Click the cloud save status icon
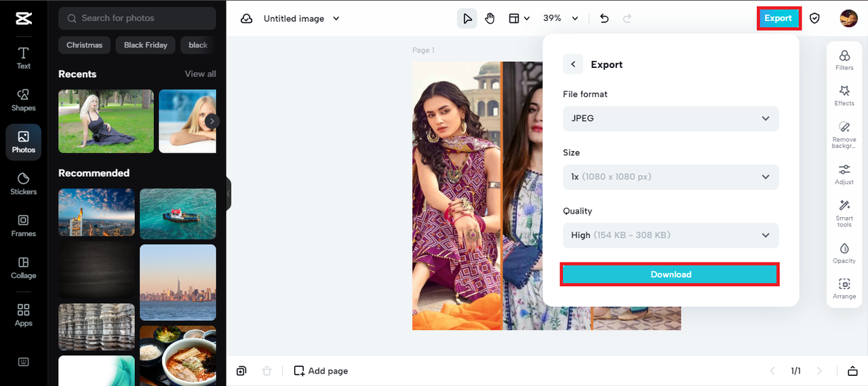Image resolution: width=868 pixels, height=386 pixels. tap(247, 18)
